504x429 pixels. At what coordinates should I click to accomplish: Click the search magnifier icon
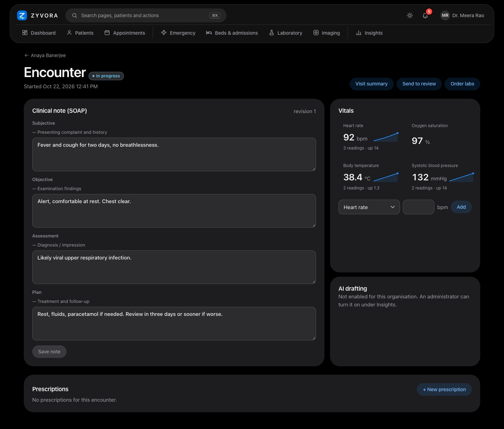[75, 15]
